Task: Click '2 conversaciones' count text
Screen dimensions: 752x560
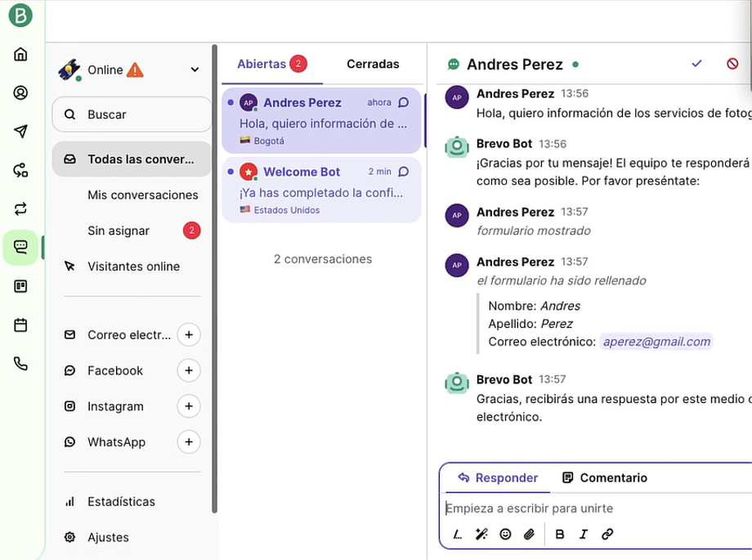Action: point(323,259)
